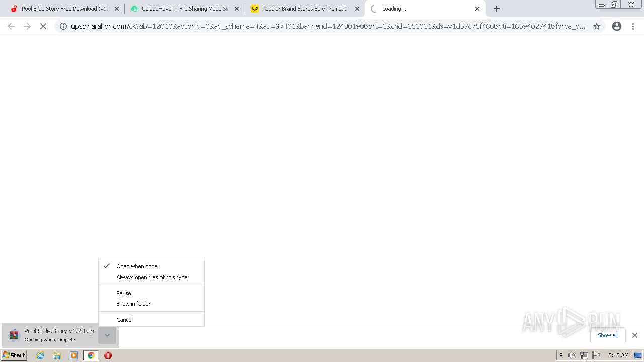This screenshot has height=362, width=644.
Task: Open the network status tray icon
Action: point(584,355)
